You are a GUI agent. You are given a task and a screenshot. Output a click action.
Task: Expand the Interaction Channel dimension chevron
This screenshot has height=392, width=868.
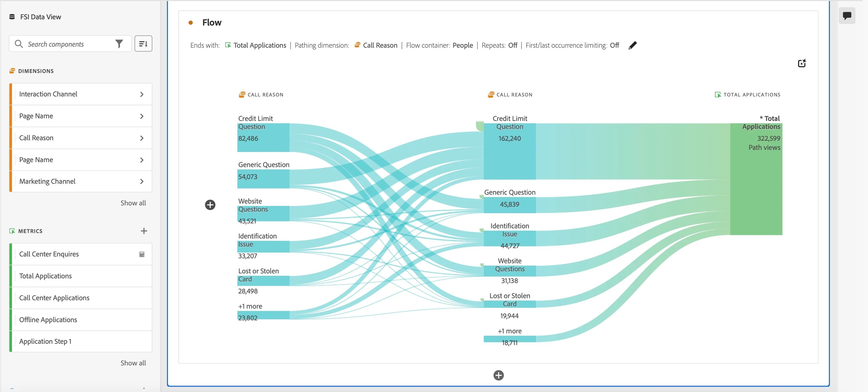pos(142,94)
